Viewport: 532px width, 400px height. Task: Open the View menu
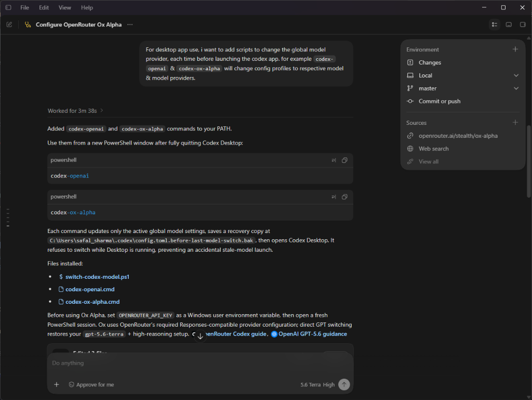pyautogui.click(x=64, y=7)
